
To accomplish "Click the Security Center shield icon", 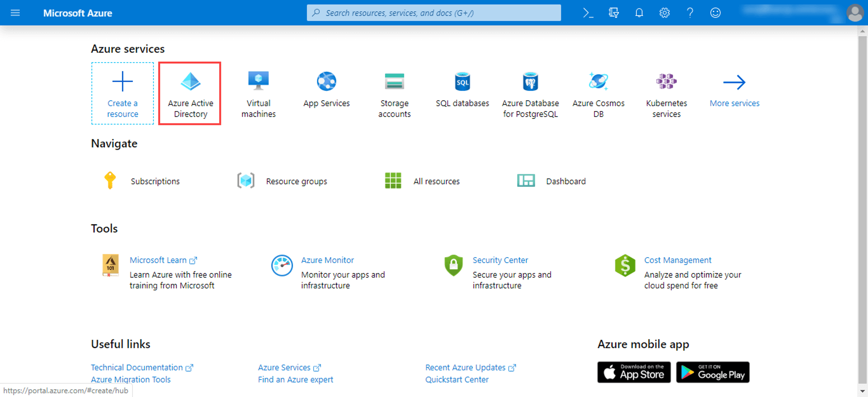I will point(453,266).
